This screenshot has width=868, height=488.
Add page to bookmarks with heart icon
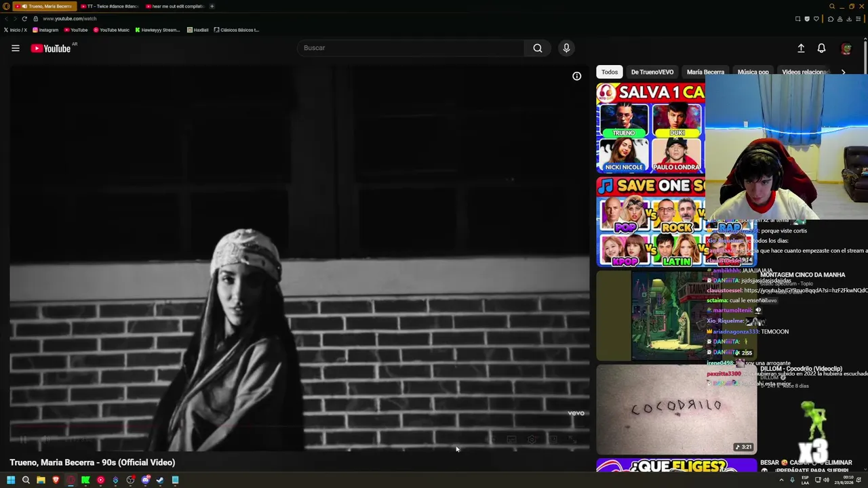pos(816,19)
